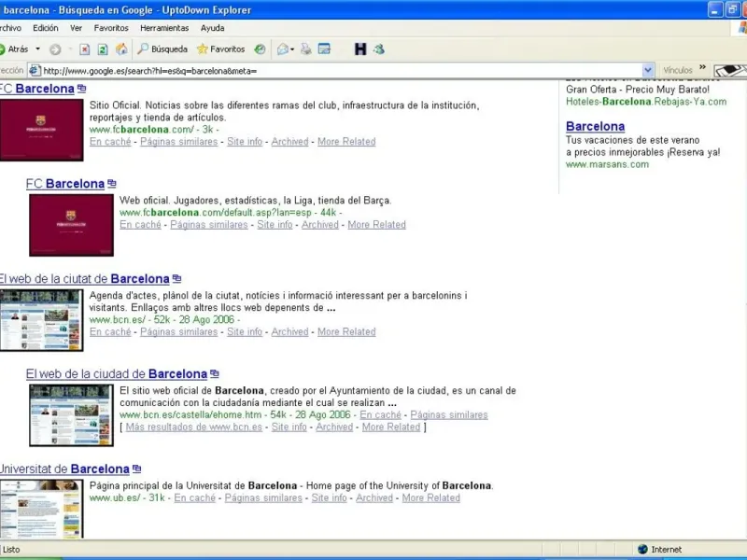
Task: Open first FC Barcelona result title
Action: pos(37,89)
